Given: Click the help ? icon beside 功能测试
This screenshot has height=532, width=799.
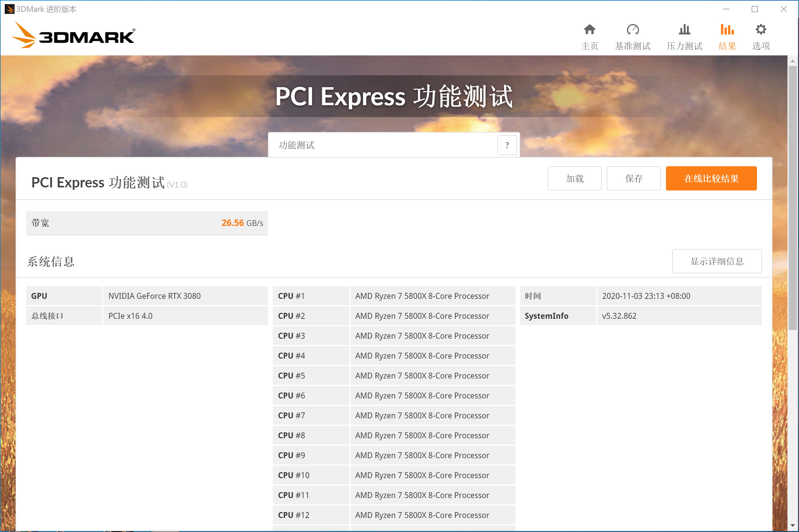Looking at the screenshot, I should pos(507,145).
